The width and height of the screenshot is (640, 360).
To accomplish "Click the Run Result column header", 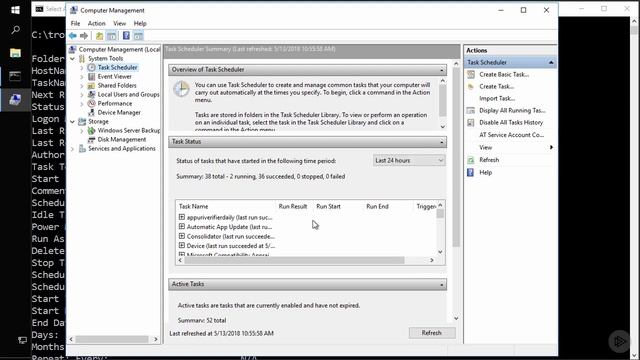I will [293, 207].
